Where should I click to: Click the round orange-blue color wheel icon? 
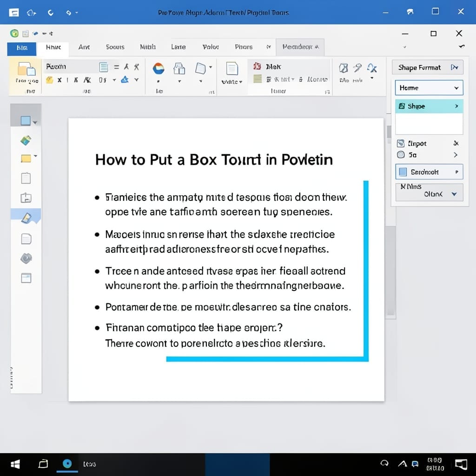point(158,69)
